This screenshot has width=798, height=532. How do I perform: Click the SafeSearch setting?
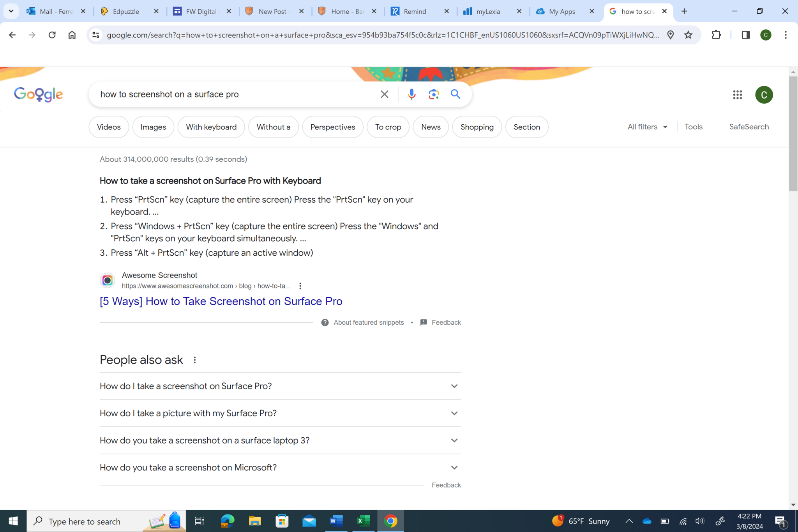[749, 127]
